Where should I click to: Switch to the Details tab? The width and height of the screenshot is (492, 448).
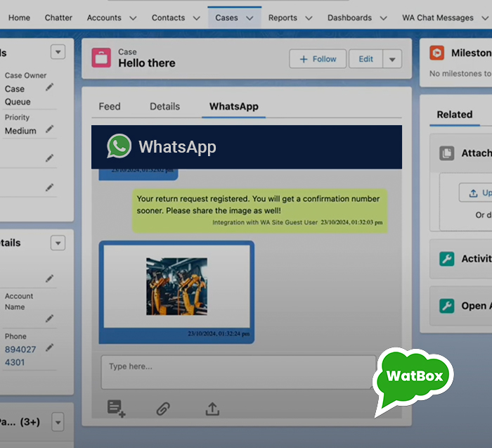point(164,106)
